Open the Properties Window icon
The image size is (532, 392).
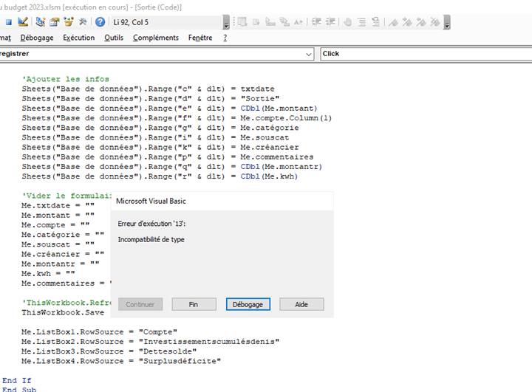(x=54, y=22)
